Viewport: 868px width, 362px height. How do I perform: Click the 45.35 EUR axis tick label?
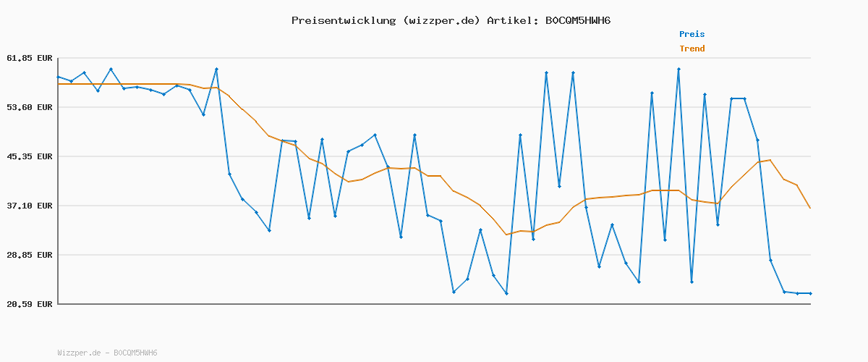[x=30, y=156]
